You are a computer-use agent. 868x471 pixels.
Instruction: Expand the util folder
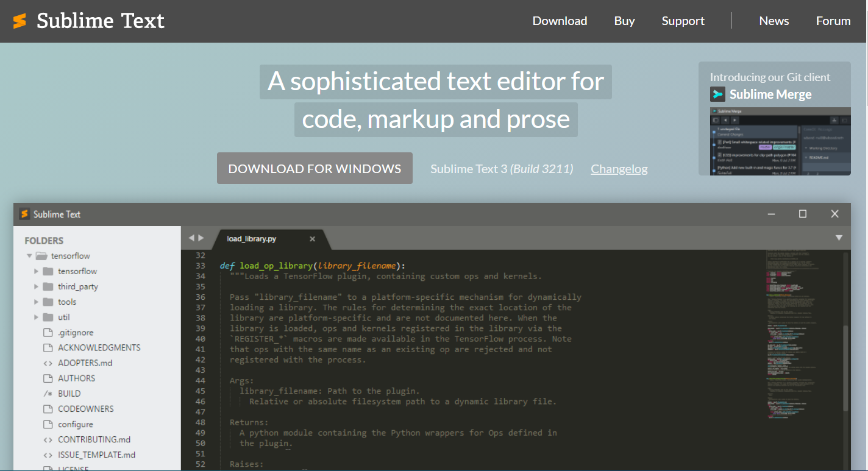[36, 317]
